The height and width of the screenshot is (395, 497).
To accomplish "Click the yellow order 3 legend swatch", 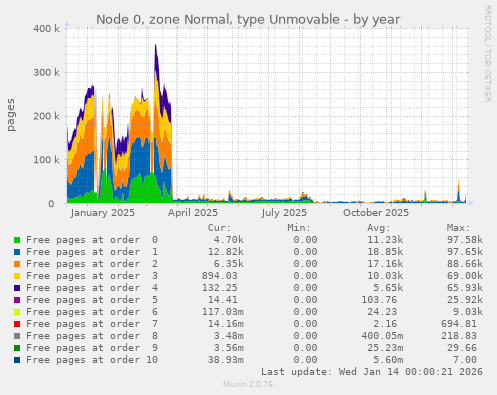I will (x=17, y=276).
